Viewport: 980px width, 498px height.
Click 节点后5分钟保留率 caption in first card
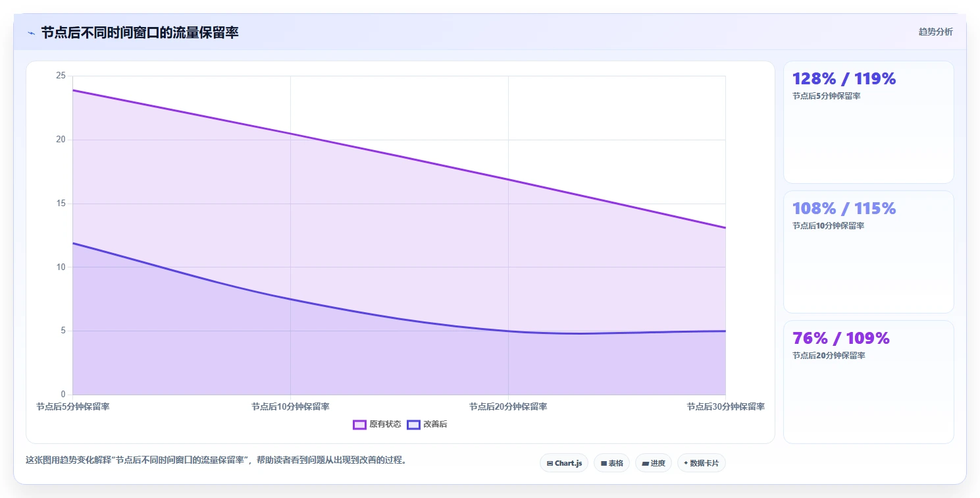pos(827,96)
